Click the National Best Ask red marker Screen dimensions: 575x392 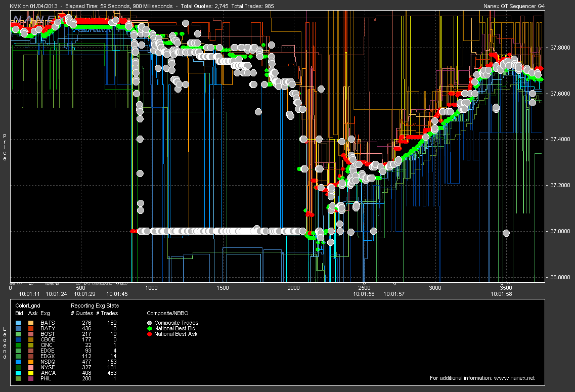150,334
